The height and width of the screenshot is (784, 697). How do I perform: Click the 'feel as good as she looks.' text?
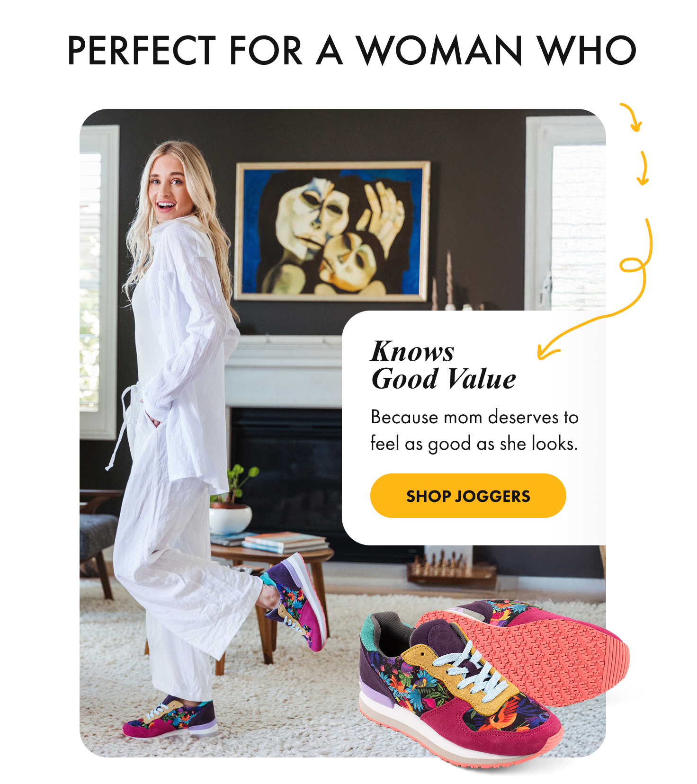coord(474,444)
